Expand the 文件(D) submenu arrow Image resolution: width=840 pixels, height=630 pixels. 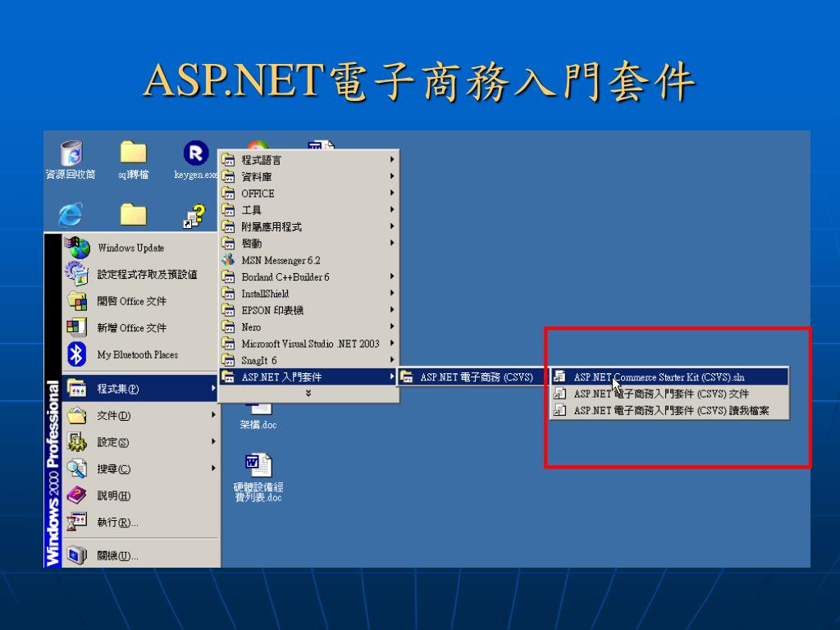coord(213,414)
